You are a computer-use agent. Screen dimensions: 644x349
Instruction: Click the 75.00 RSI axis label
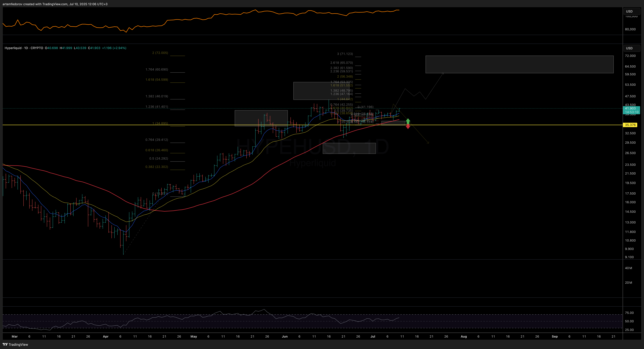(x=629, y=313)
